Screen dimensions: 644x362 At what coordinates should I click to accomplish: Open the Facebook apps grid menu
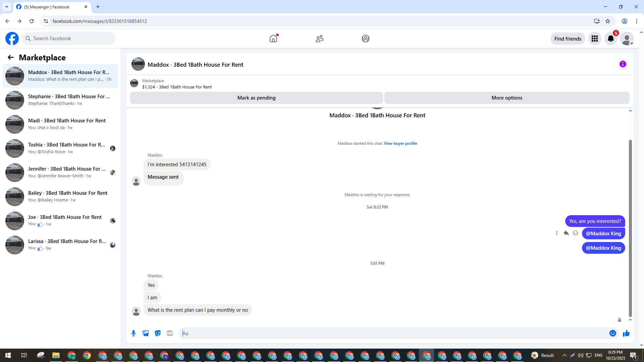[x=594, y=39]
